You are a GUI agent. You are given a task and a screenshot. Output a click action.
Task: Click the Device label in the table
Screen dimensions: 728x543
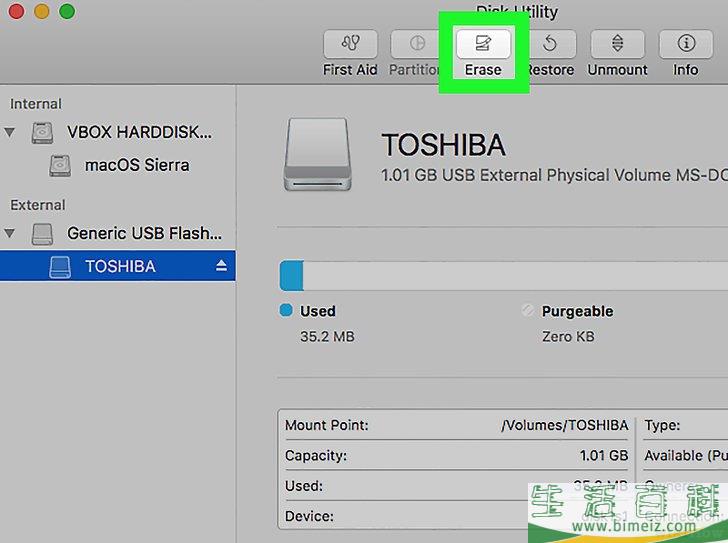(x=309, y=516)
